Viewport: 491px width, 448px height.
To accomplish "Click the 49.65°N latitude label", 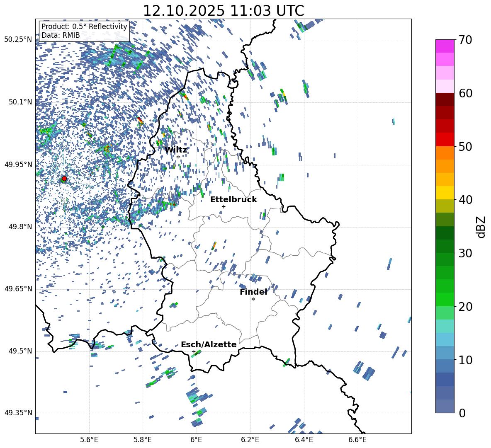I will pos(18,289).
